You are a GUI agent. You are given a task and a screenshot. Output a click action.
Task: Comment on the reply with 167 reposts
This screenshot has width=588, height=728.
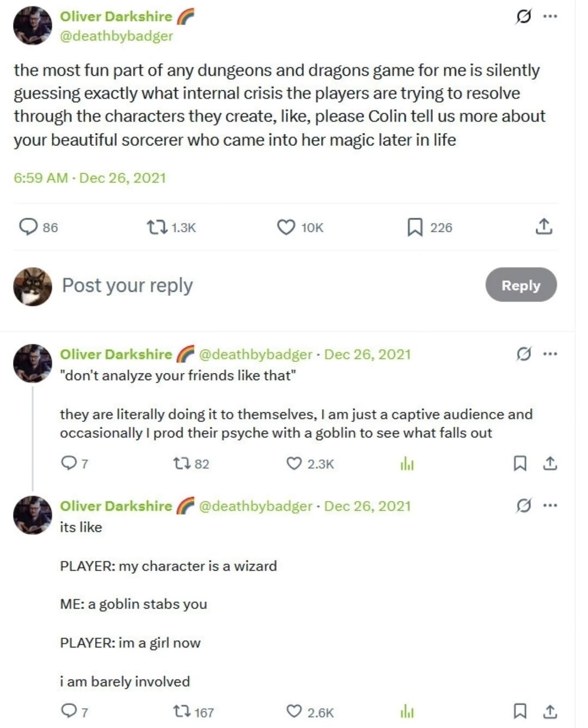[x=69, y=711]
